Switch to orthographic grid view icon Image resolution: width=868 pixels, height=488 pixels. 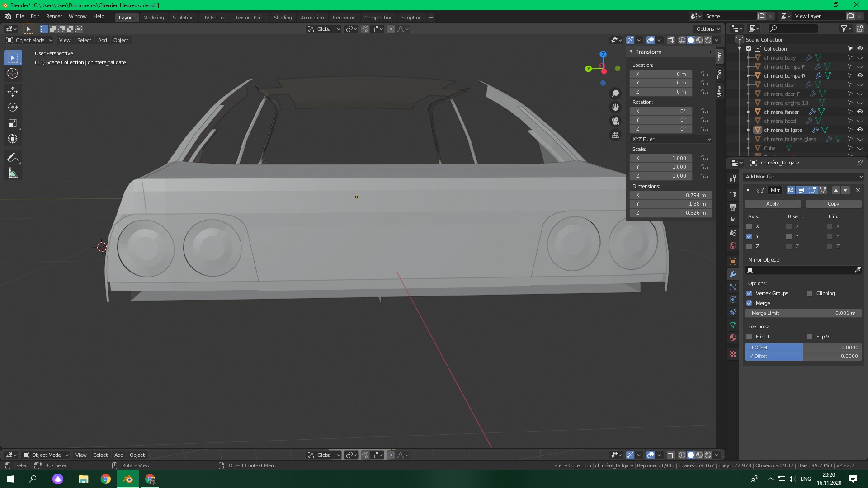point(615,135)
